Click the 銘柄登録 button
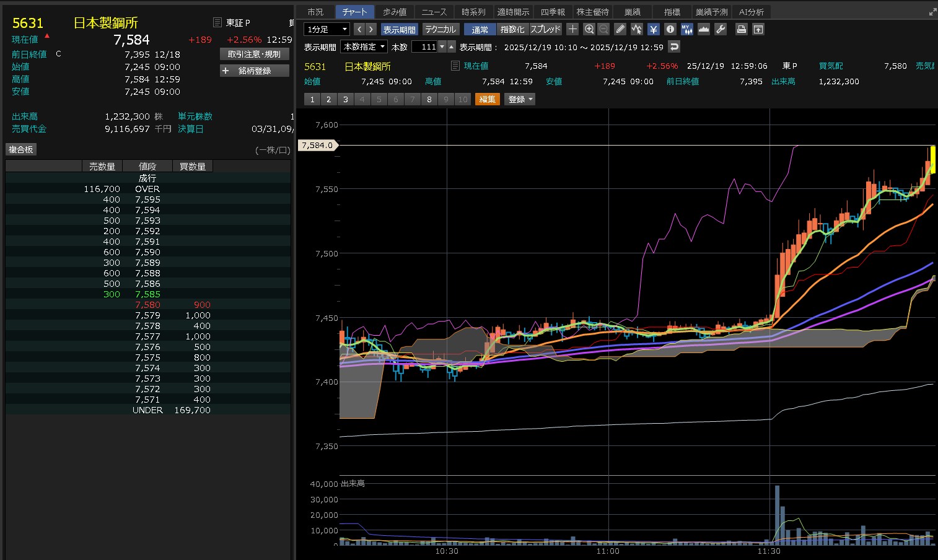Screen dimensions: 938x560 pyautogui.click(x=255, y=71)
